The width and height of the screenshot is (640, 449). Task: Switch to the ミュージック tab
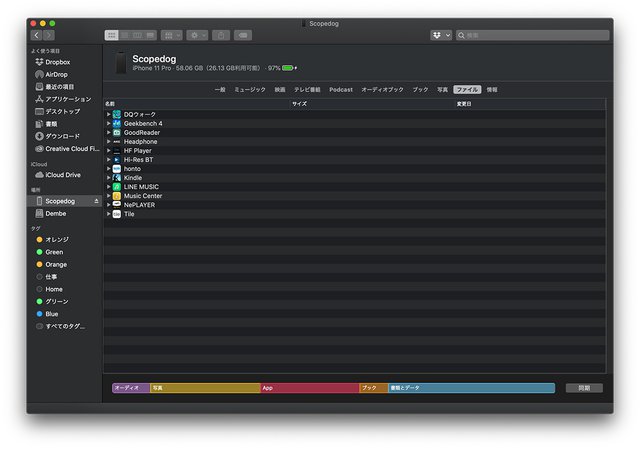(250, 89)
